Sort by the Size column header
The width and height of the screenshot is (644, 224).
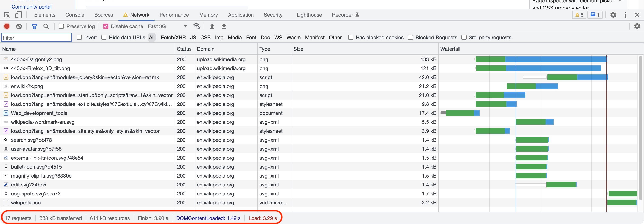[365, 49]
